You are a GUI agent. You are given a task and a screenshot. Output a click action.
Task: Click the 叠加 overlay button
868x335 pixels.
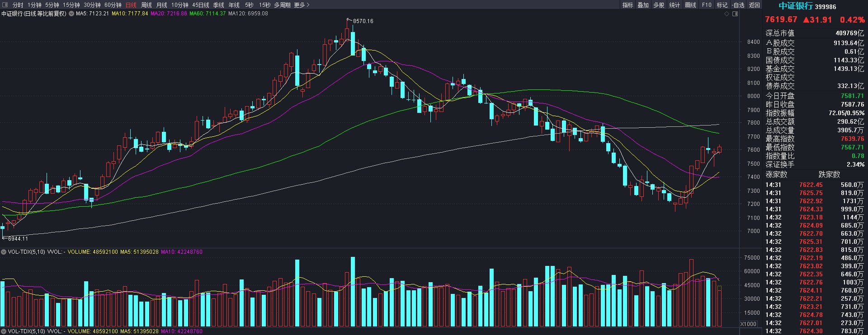click(x=643, y=5)
